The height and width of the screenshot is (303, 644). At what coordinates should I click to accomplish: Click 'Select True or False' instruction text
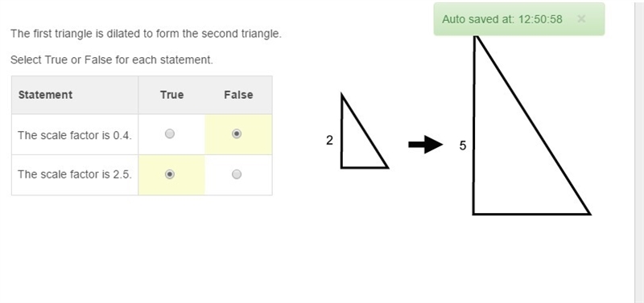[x=112, y=59]
